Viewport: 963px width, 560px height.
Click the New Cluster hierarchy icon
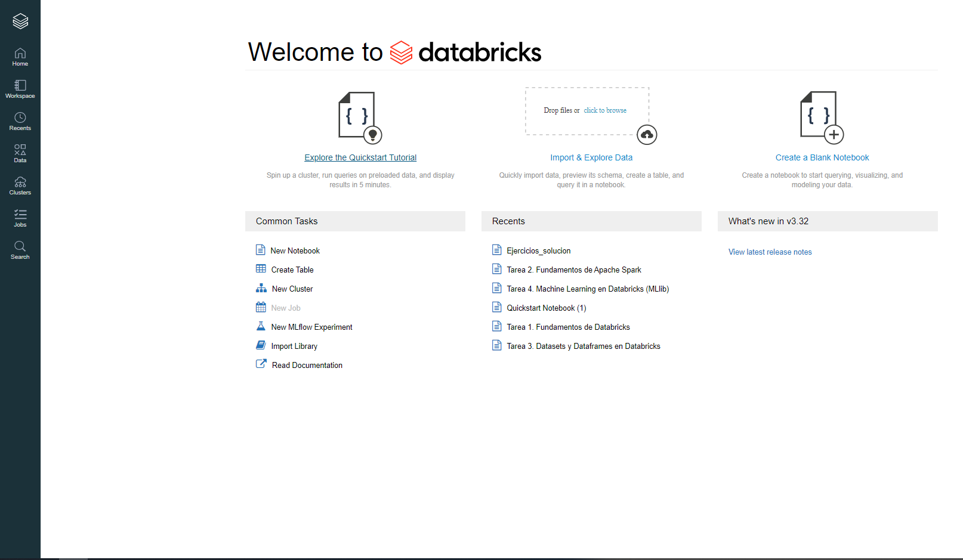click(261, 288)
